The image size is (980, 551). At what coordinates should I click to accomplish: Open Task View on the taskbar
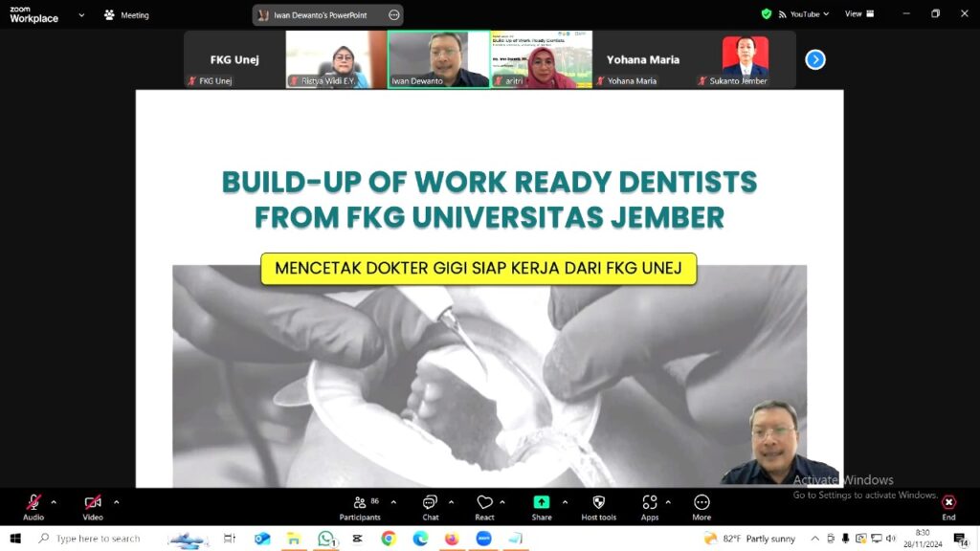pos(230,539)
